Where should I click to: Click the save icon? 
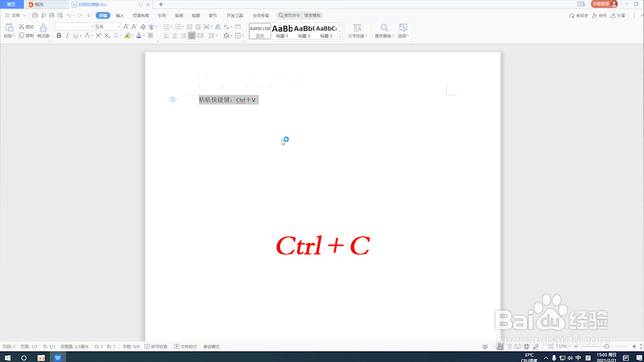(35, 15)
